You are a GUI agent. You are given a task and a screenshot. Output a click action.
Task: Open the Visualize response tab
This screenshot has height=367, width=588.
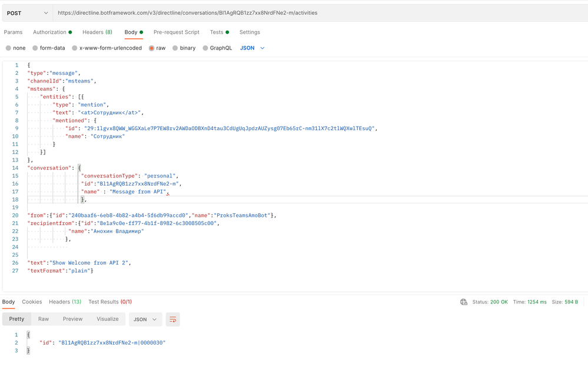point(108,319)
